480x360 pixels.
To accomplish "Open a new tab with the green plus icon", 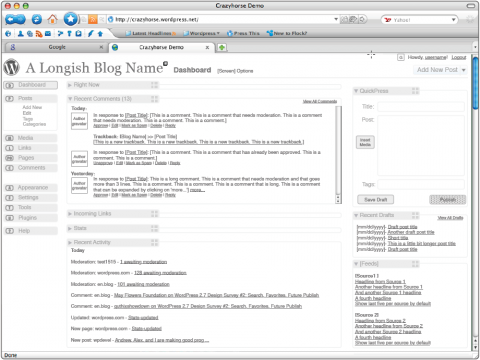I will (x=222, y=48).
